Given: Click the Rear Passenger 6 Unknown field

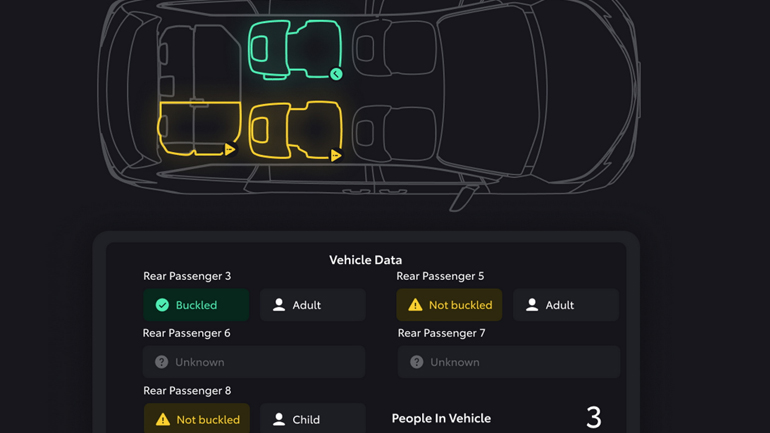Looking at the screenshot, I should pyautogui.click(x=254, y=362).
